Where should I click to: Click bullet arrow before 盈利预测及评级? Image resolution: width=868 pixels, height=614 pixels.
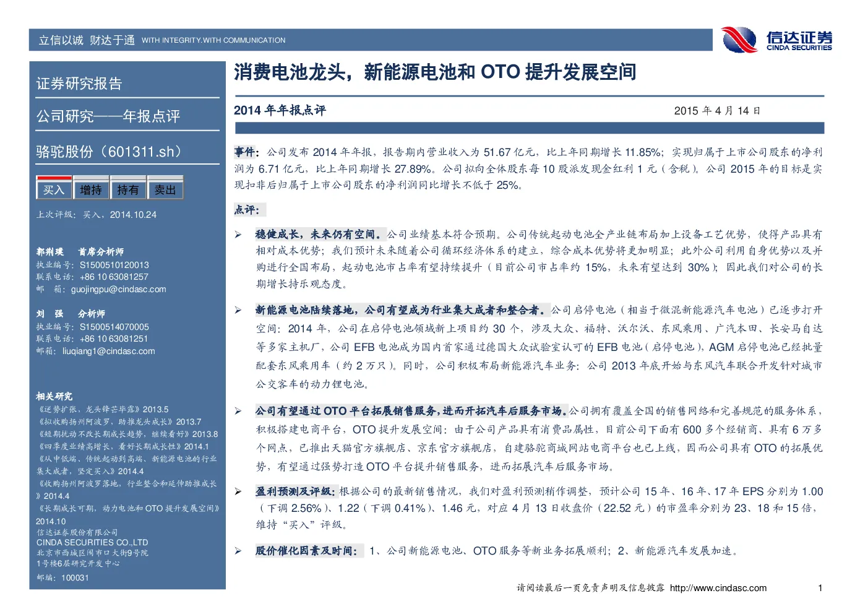point(238,491)
